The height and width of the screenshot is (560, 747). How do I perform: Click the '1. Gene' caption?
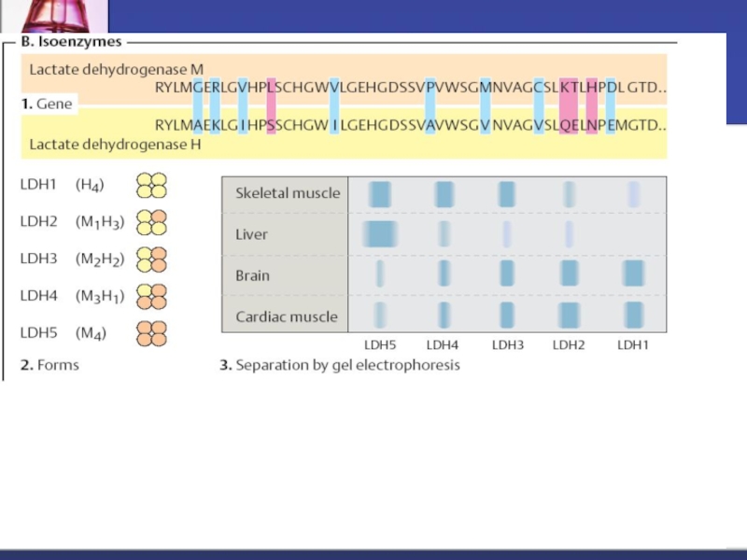(47, 104)
